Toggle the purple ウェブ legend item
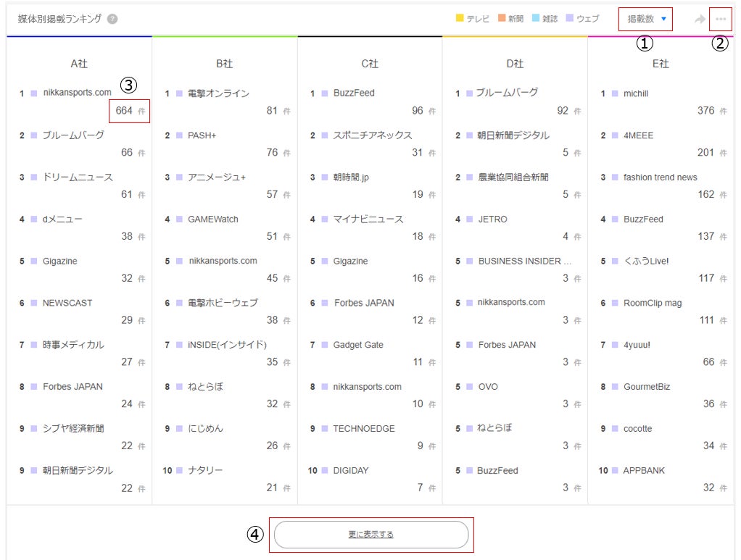The height and width of the screenshot is (560, 741). [x=583, y=18]
